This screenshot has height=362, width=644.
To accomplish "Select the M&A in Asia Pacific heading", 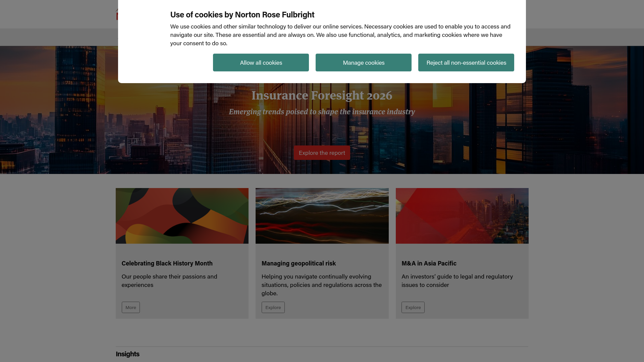I will (x=429, y=263).
